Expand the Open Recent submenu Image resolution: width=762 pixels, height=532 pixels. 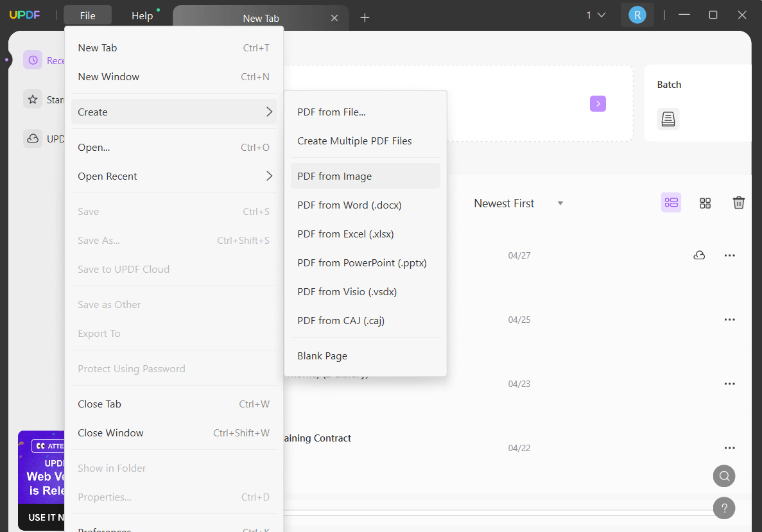point(173,176)
